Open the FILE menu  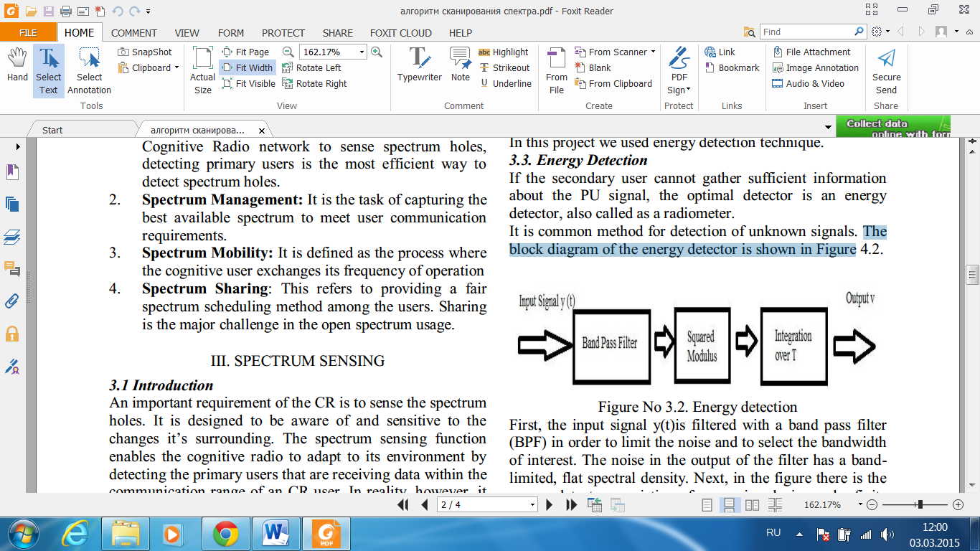[28, 32]
